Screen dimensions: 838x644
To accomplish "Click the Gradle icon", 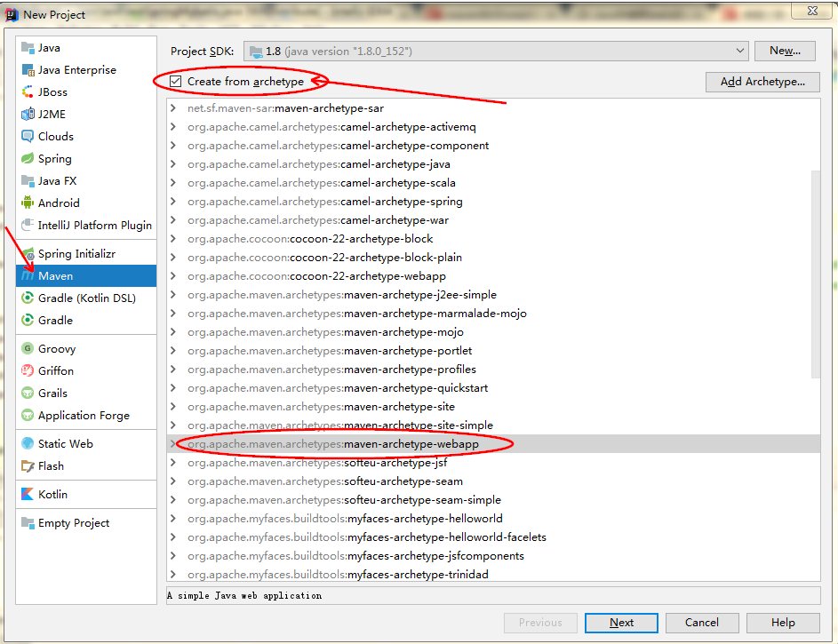I will (x=28, y=321).
